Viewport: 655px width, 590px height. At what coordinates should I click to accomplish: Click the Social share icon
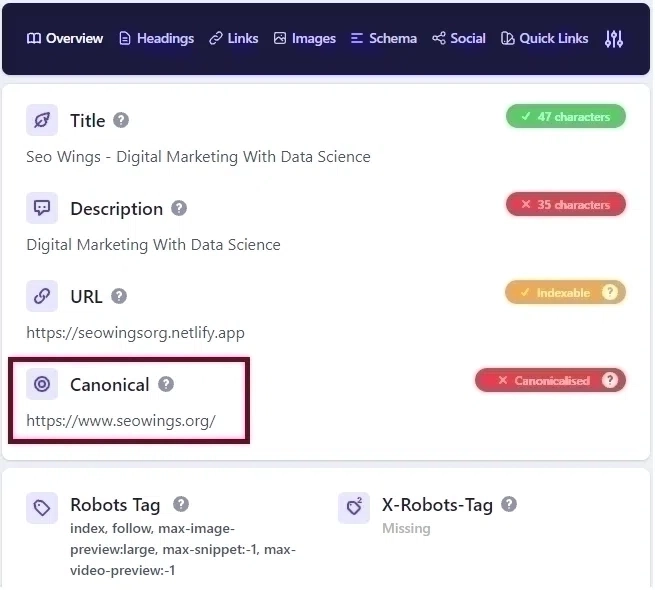(x=439, y=38)
